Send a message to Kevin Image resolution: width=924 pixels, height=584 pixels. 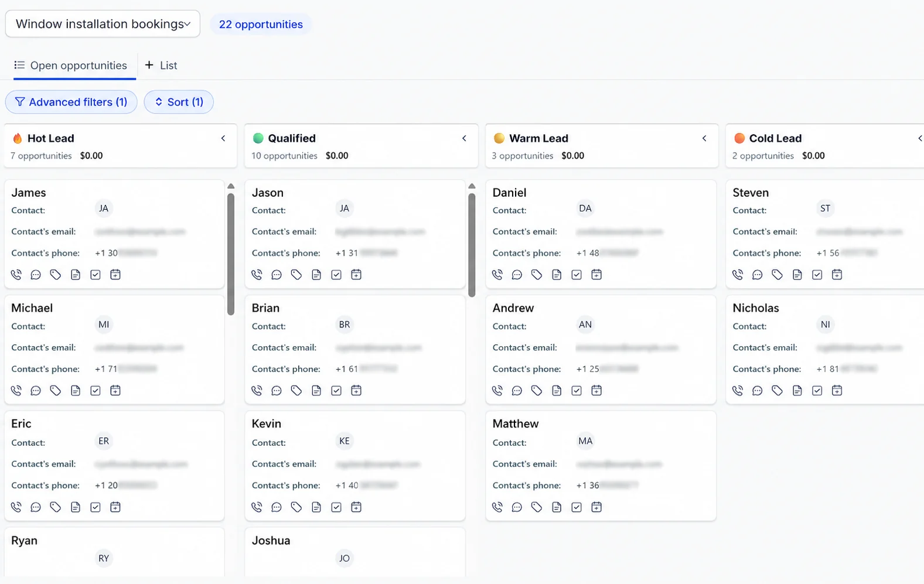click(277, 507)
